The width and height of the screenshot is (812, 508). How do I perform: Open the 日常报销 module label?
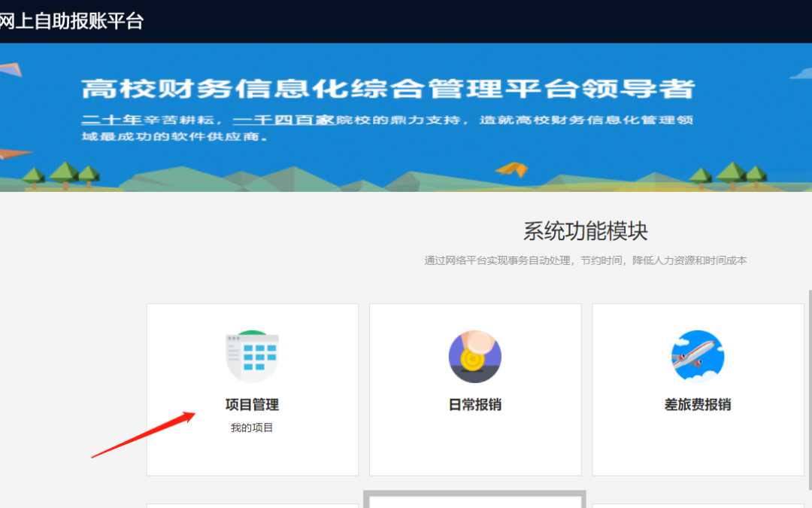point(474,405)
